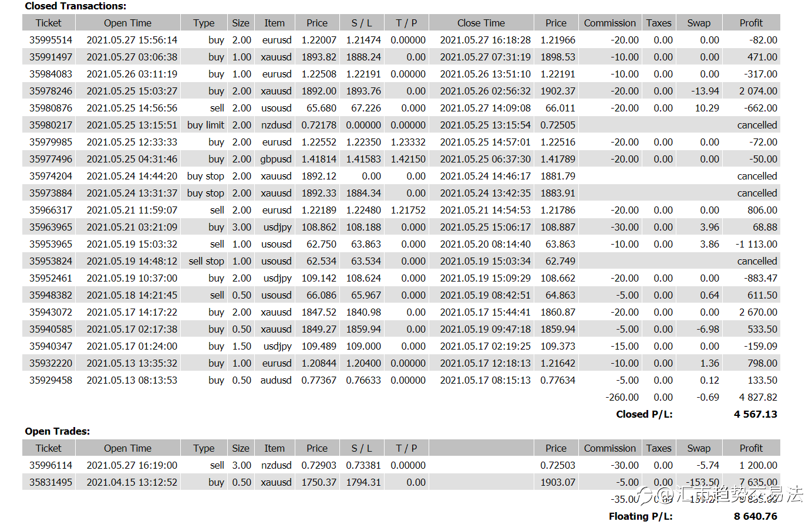This screenshot has width=812, height=525.
Task: Click the profit value -1 113.00
Action: [756, 244]
